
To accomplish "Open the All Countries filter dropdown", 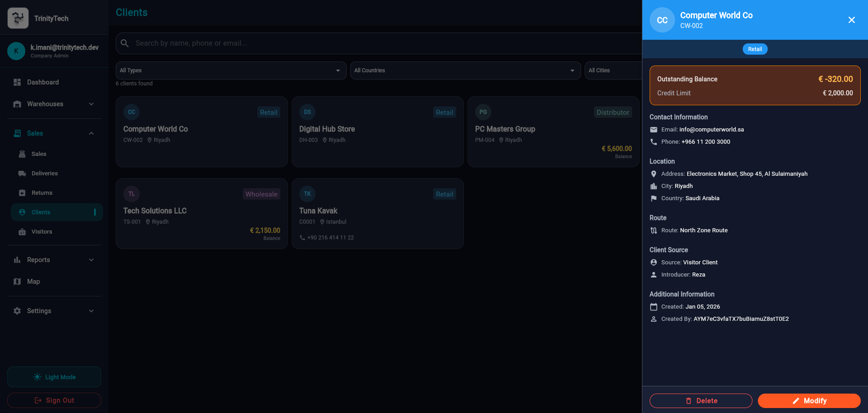I will (x=465, y=70).
